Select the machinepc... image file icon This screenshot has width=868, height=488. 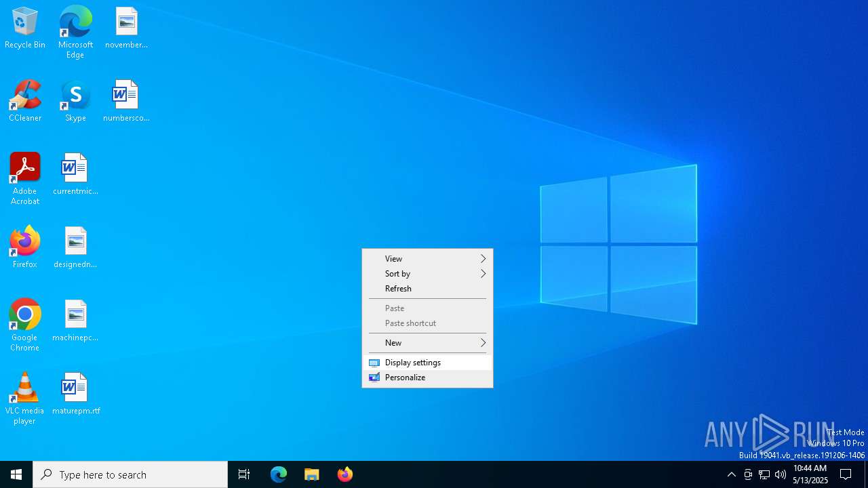[75, 321]
